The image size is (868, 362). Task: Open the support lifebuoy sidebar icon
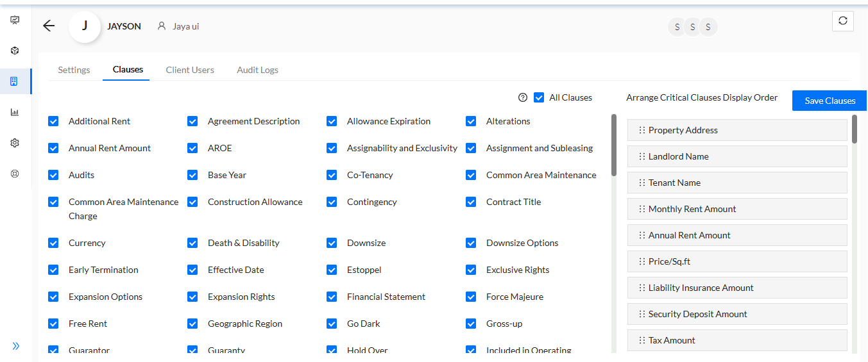tap(15, 174)
